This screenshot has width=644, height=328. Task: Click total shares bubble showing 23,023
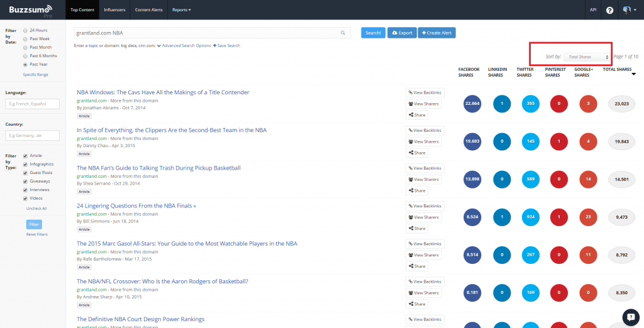coord(621,104)
